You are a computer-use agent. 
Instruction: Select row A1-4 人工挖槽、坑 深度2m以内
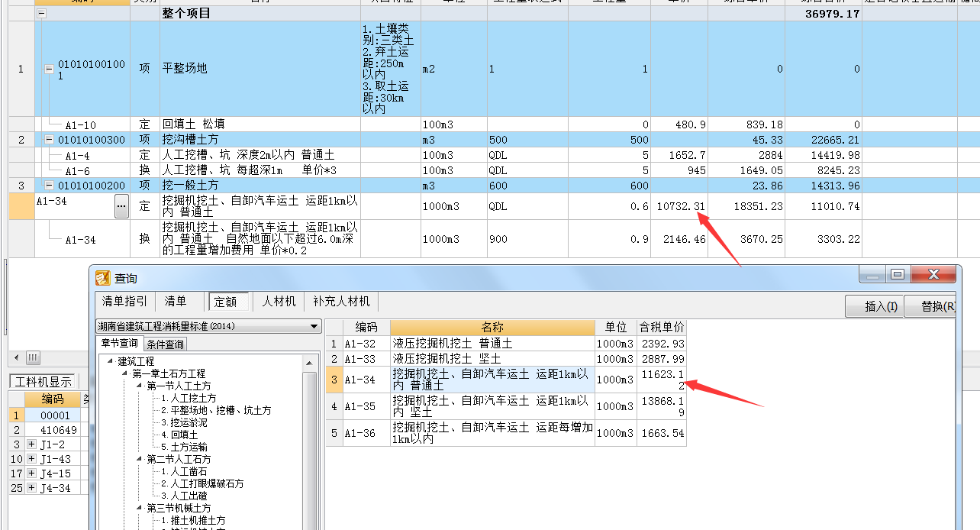tap(493, 155)
